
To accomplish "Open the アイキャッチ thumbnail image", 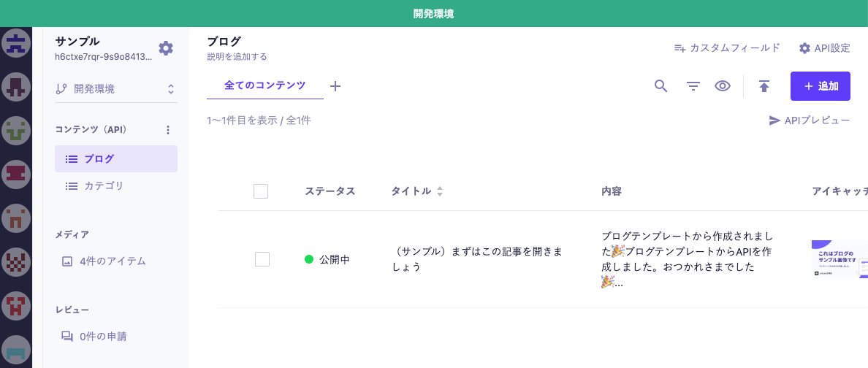I will tap(840, 259).
